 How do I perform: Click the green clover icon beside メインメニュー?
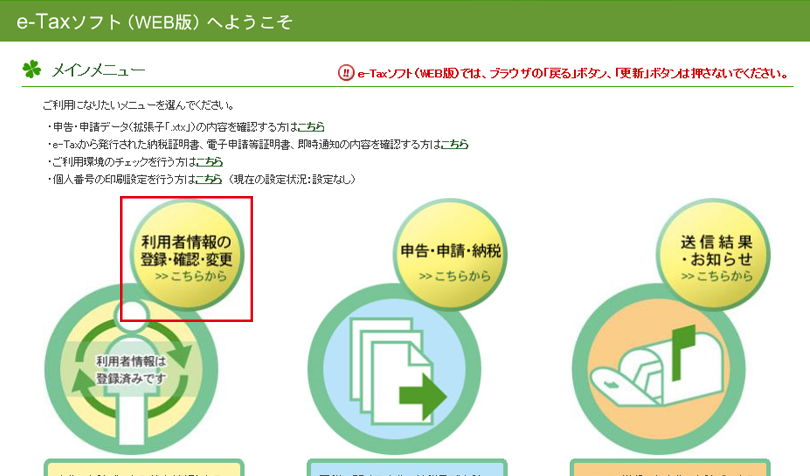pos(32,69)
